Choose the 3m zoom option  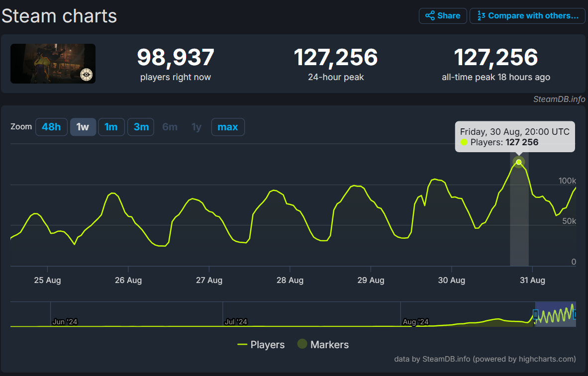click(141, 127)
